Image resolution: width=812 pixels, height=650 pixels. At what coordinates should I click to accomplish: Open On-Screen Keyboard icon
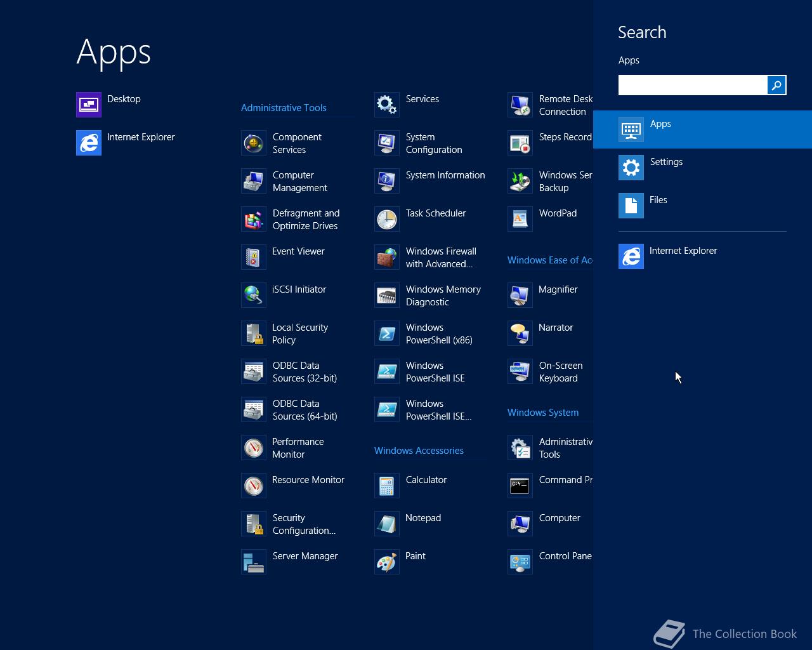point(520,371)
